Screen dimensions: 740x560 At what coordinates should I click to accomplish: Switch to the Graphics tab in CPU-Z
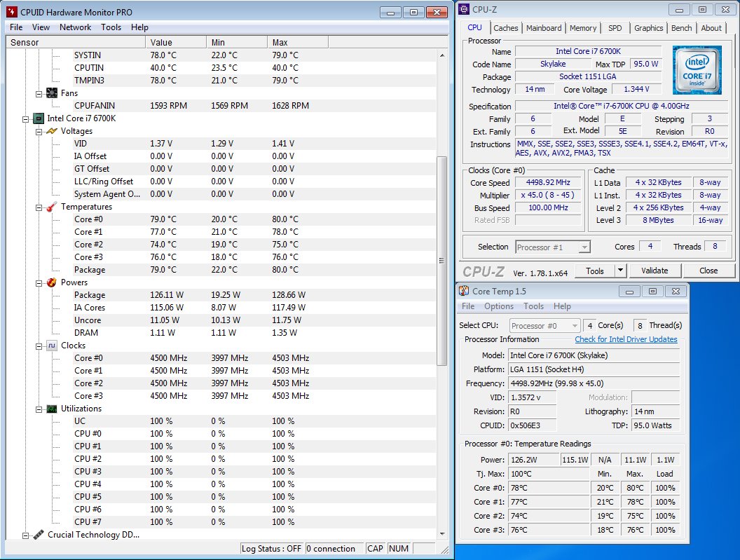pyautogui.click(x=648, y=28)
